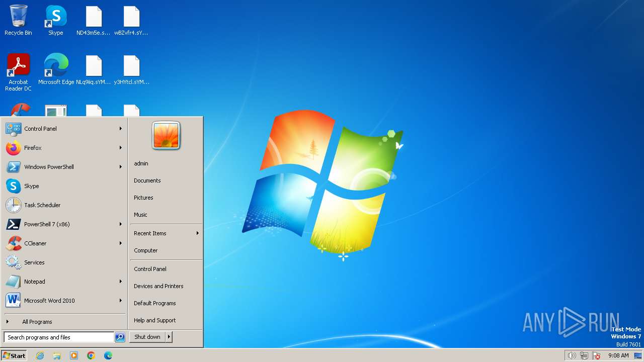
Task: Click the Search programs and files box
Action: 59,337
